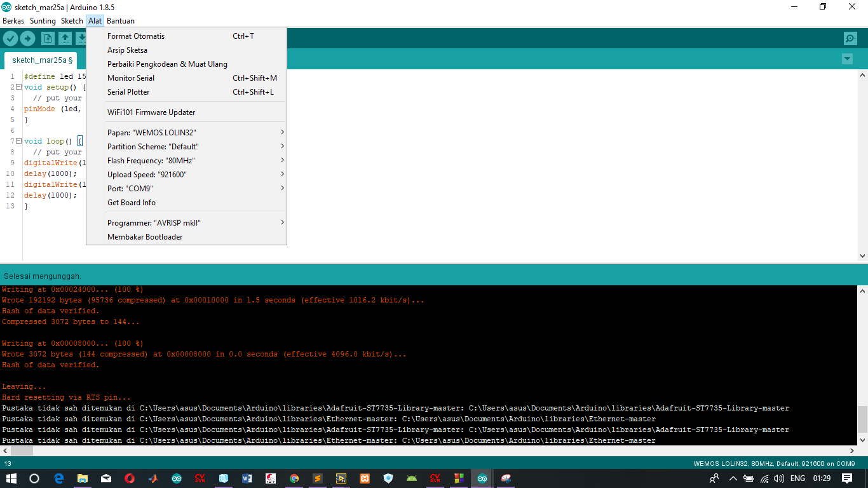Image resolution: width=868 pixels, height=488 pixels.
Task: Collapse the loop() function fold marker
Action: tap(18, 141)
